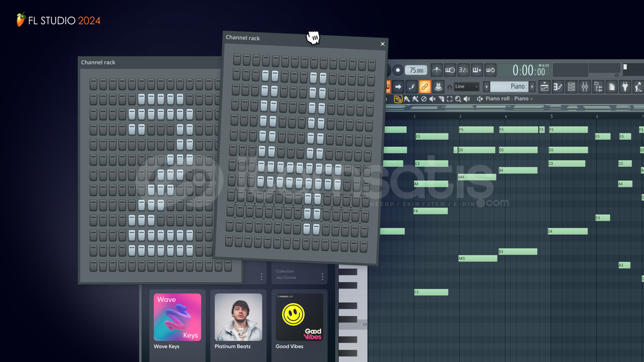
Task: Open the Wave Keys pack thumbnail
Action: point(178,317)
